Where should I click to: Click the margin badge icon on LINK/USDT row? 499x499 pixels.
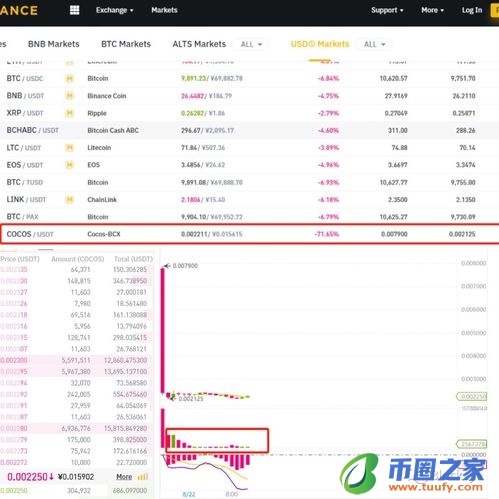[x=69, y=200]
